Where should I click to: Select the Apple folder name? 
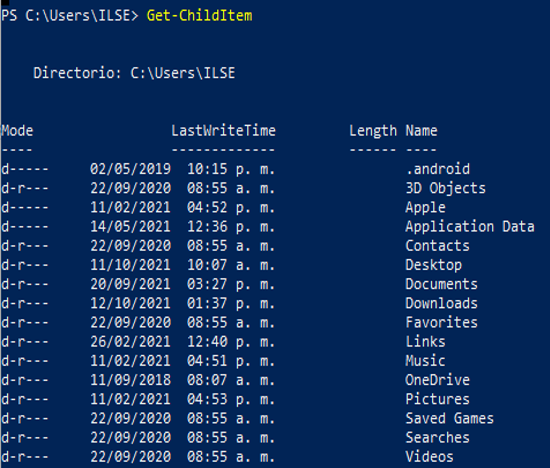coord(425,207)
